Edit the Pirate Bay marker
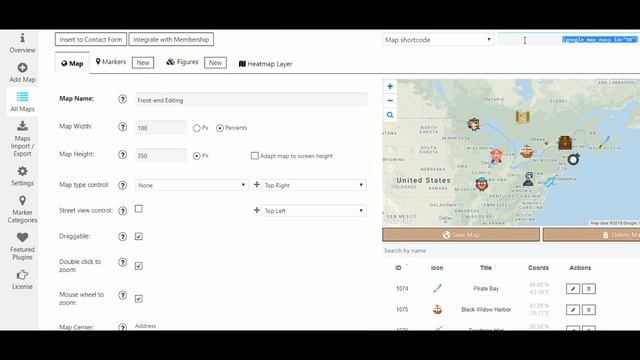Image resolution: width=640 pixels, height=360 pixels. tap(573, 289)
